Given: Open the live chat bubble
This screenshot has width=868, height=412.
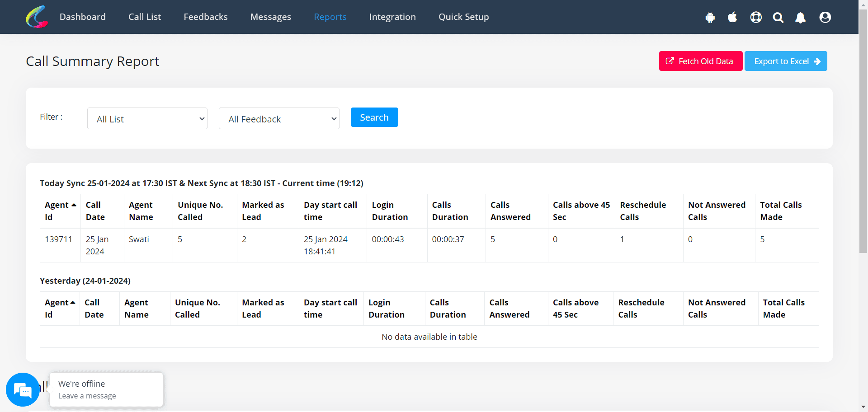Looking at the screenshot, I should pyautogui.click(x=23, y=389).
